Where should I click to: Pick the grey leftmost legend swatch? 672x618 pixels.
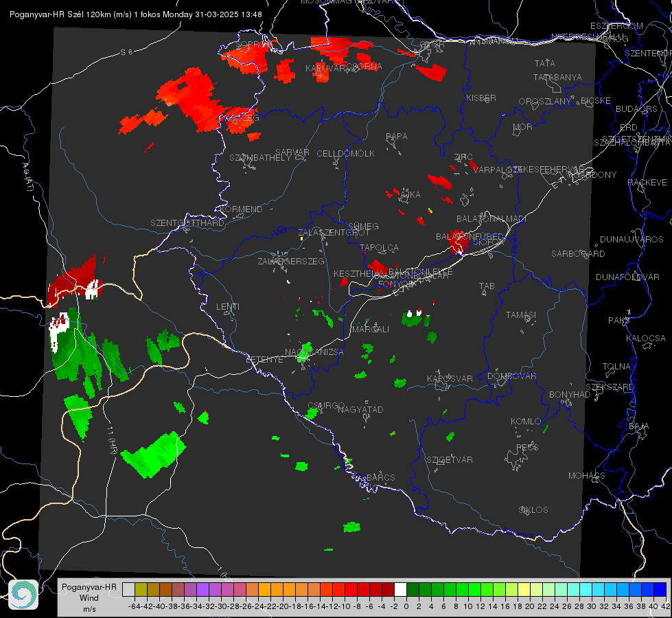[128, 589]
